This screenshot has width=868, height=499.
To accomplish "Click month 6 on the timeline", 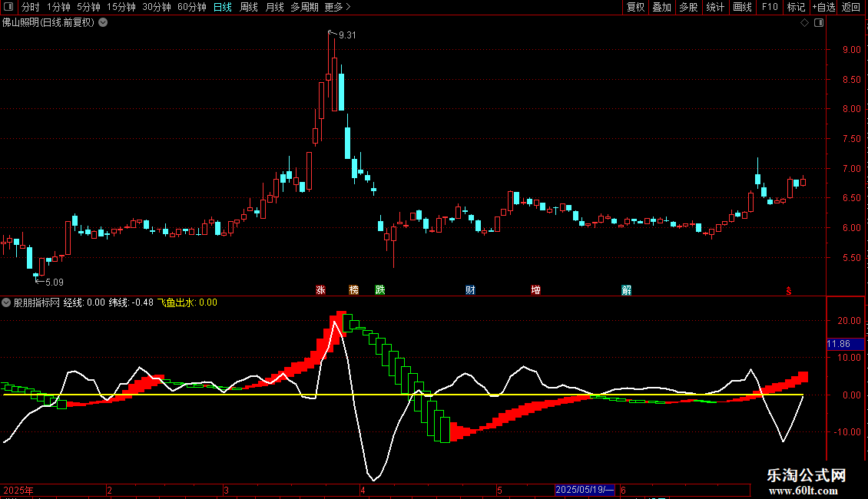I will tap(623, 491).
